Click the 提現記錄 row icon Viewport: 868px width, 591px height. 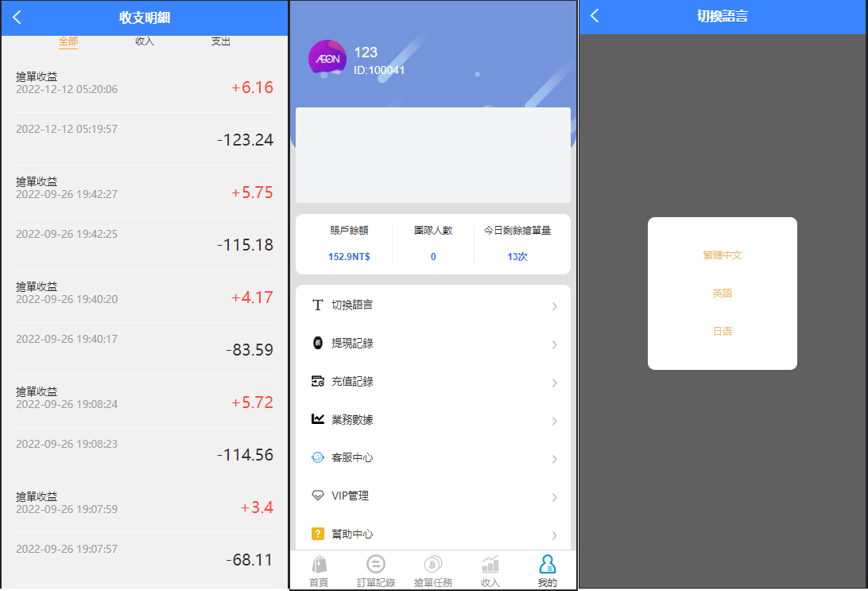317,343
